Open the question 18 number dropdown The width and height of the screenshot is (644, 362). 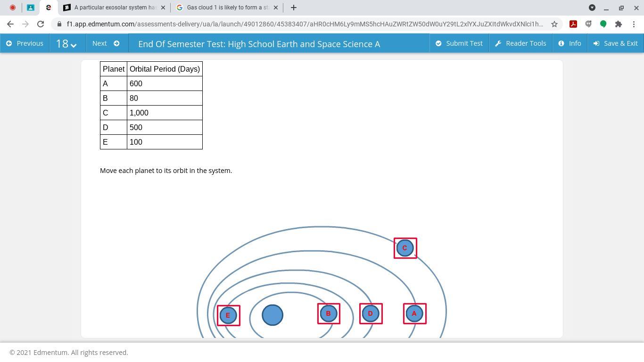[x=66, y=43]
